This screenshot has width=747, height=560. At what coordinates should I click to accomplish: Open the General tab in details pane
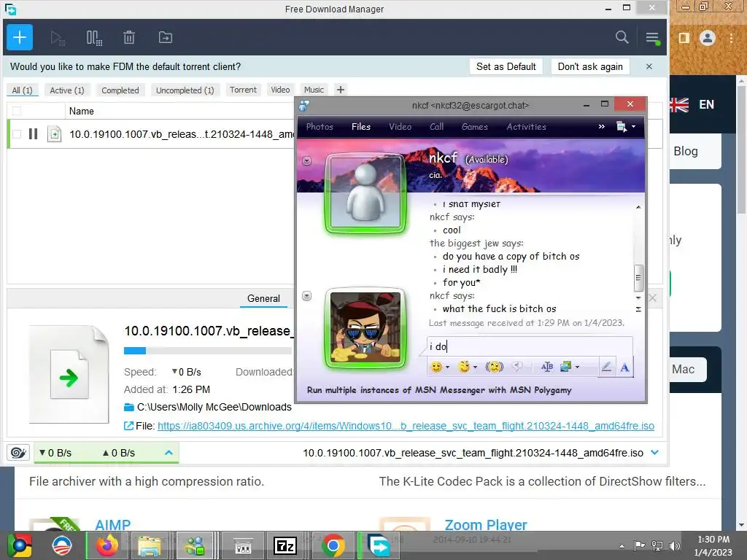click(263, 298)
